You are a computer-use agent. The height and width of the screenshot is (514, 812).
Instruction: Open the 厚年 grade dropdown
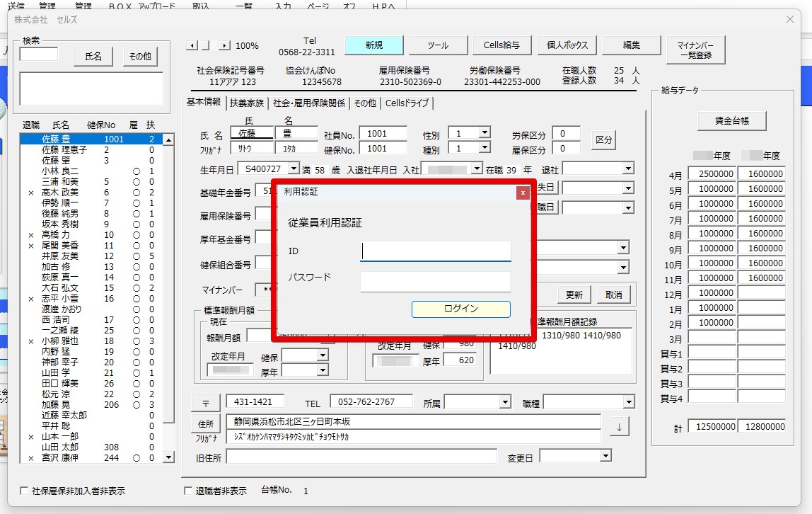323,370
